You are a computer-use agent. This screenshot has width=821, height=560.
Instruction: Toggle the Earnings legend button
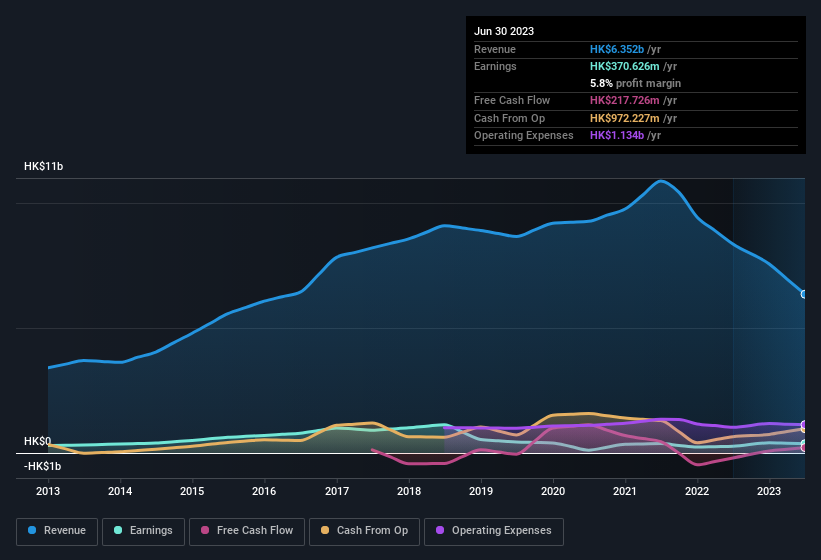(143, 531)
